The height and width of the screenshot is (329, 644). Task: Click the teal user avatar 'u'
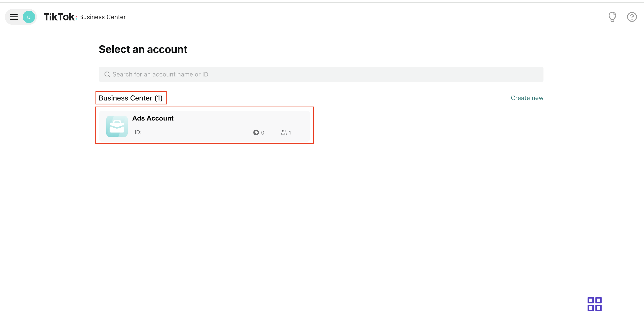pyautogui.click(x=29, y=17)
